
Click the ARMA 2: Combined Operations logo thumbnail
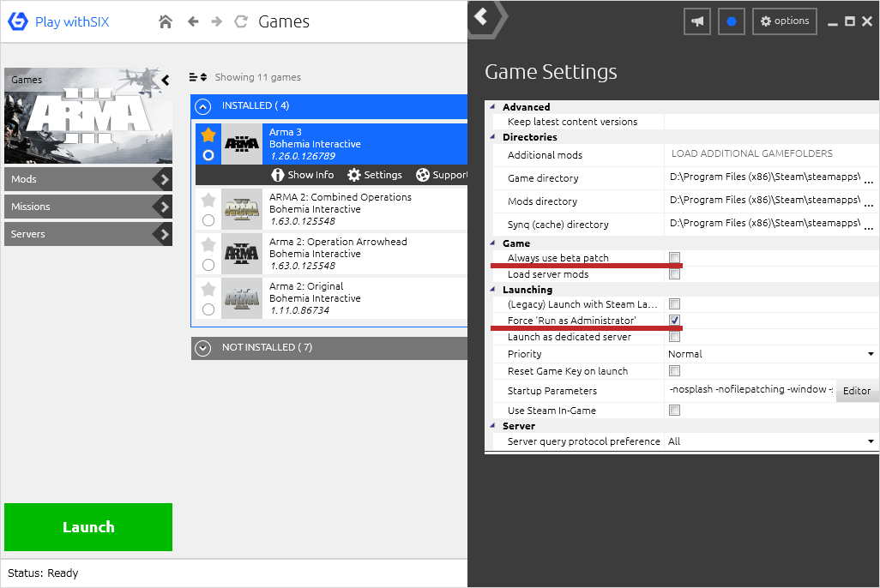pos(242,209)
